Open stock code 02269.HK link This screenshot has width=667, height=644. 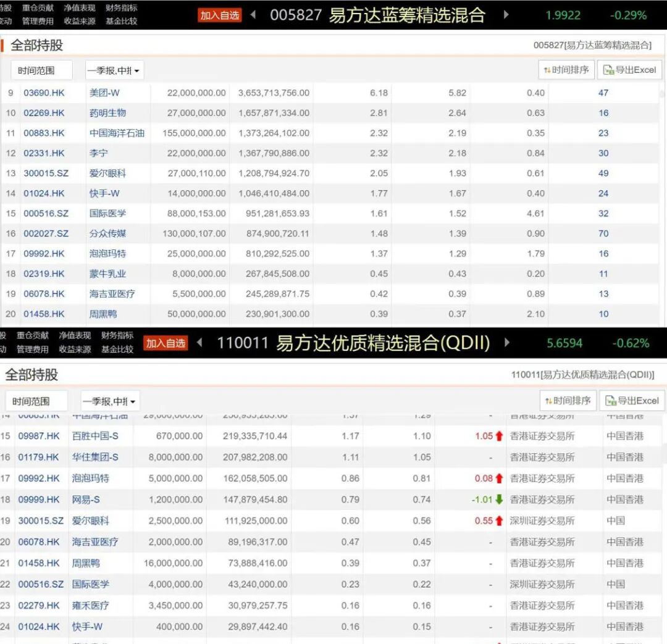pyautogui.click(x=44, y=113)
